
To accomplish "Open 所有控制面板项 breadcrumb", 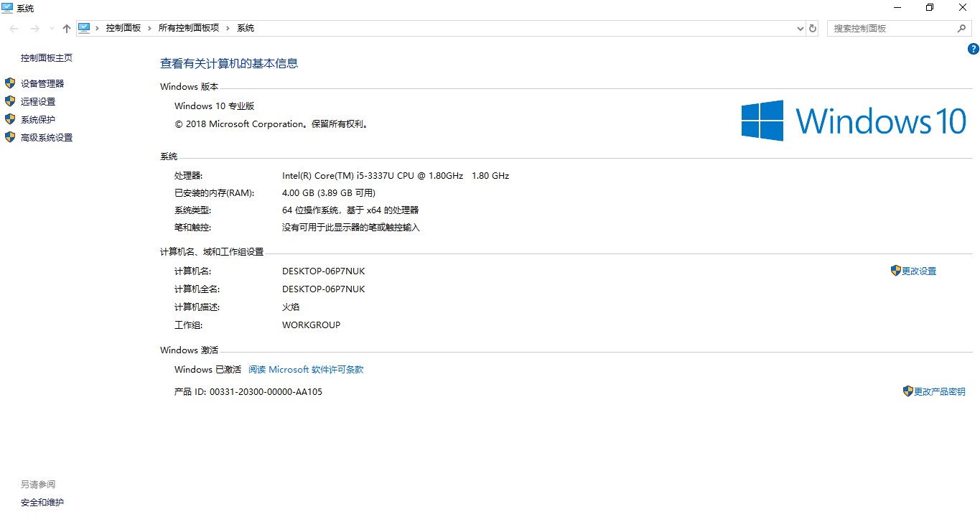I will click(189, 28).
